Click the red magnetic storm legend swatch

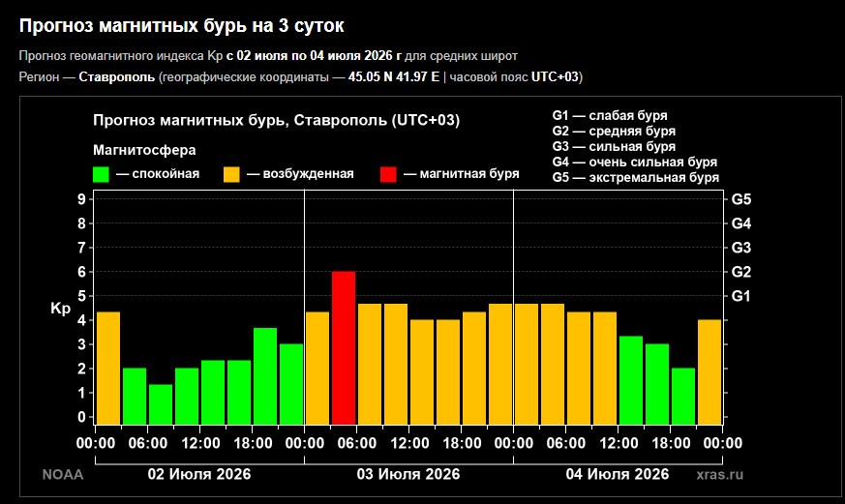point(388,174)
